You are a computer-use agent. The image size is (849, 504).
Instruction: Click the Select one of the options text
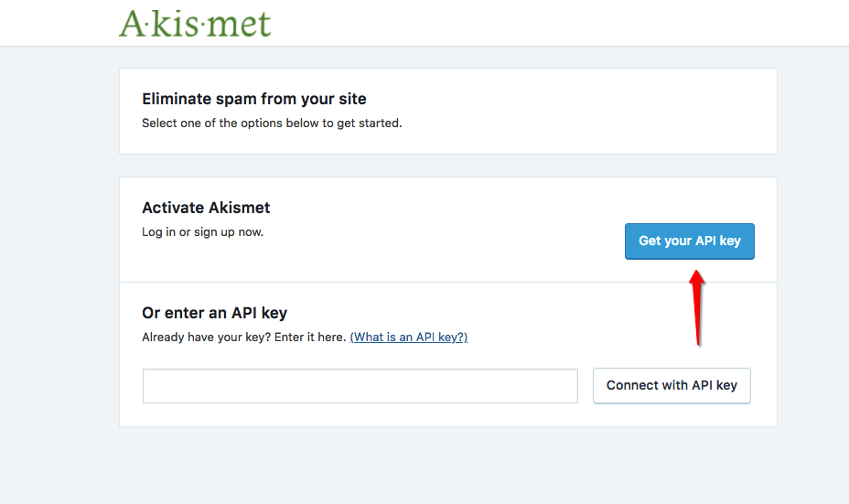272,123
